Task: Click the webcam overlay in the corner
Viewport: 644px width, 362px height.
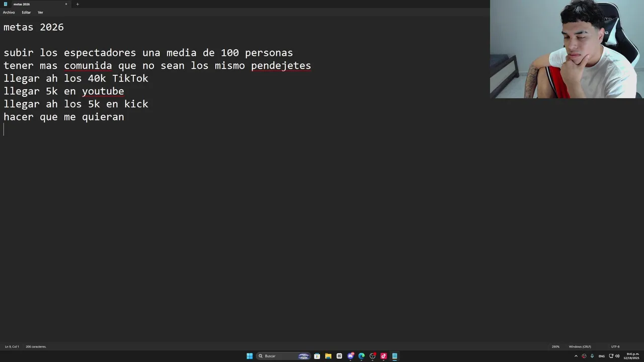Action: 567,49
